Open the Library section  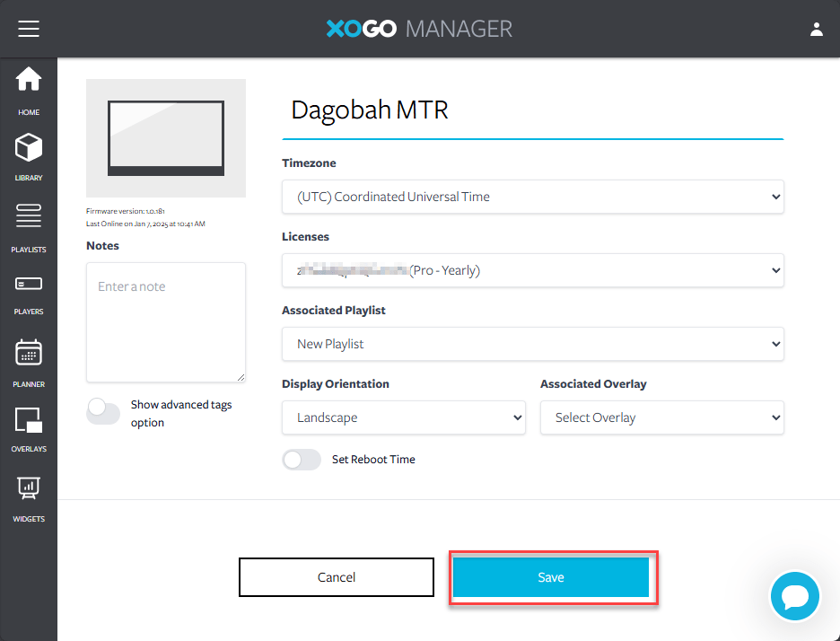pyautogui.click(x=29, y=156)
